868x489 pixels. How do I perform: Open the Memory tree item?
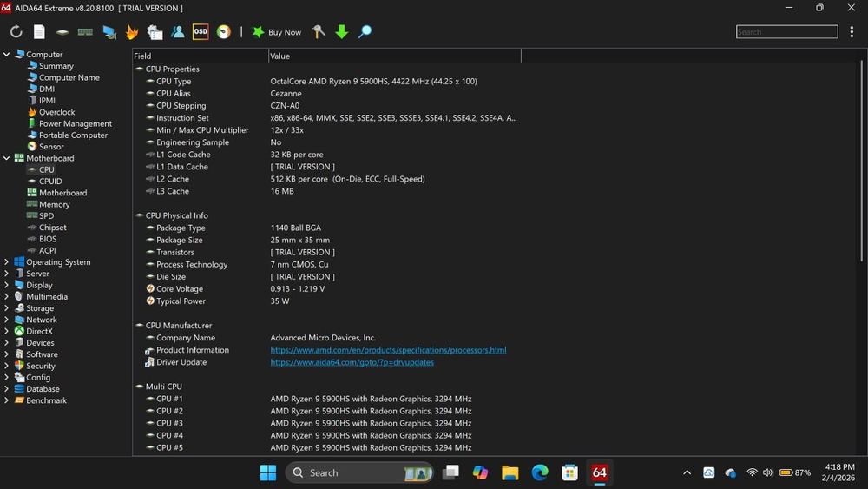click(x=54, y=204)
